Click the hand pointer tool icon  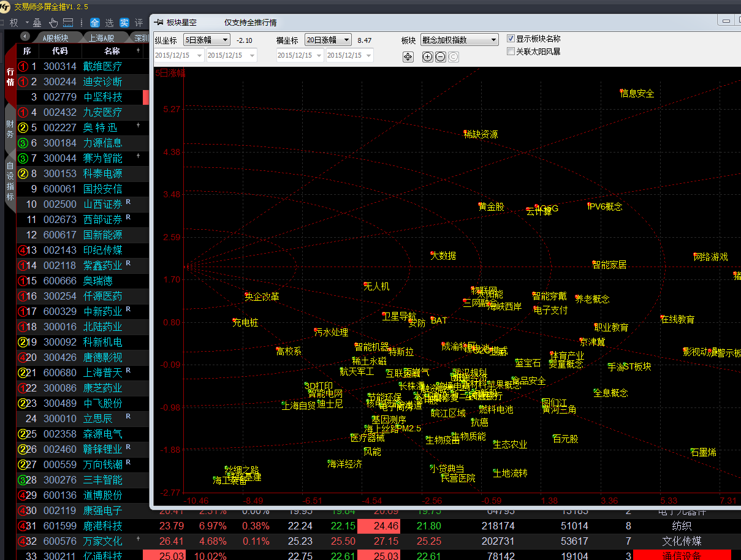pos(53,23)
